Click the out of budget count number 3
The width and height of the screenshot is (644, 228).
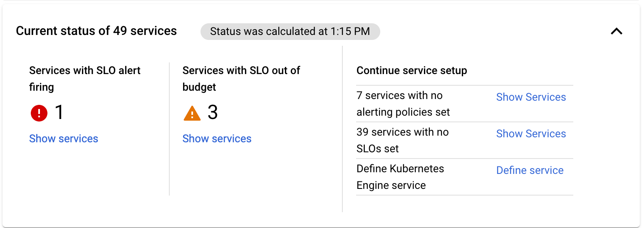click(x=213, y=112)
